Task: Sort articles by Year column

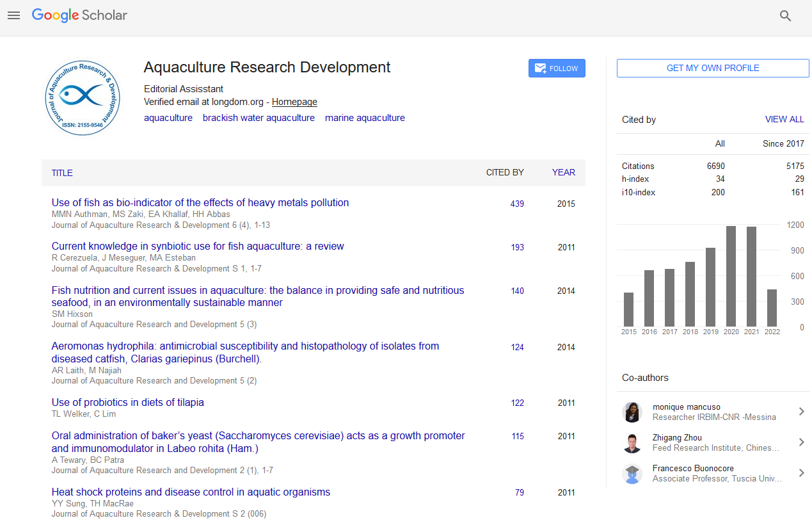Action: click(x=564, y=172)
